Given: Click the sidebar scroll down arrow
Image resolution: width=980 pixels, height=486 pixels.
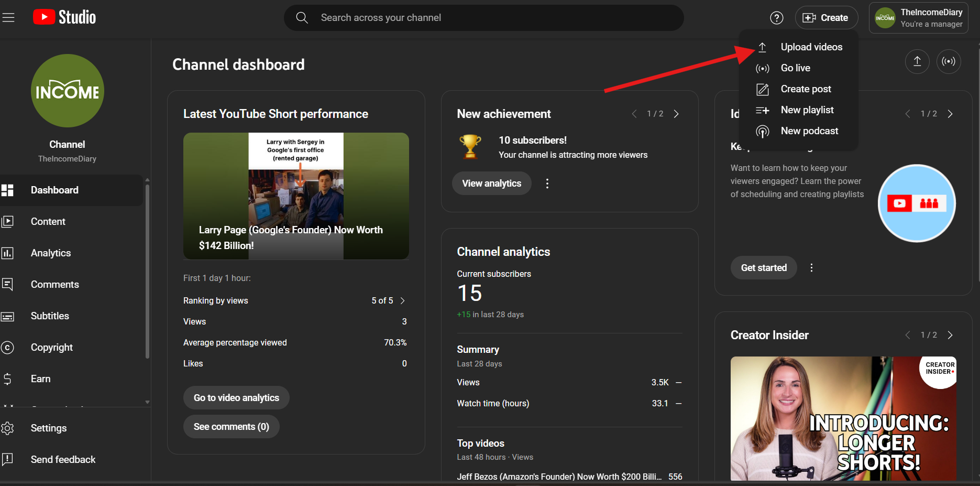Looking at the screenshot, I should pos(147,402).
